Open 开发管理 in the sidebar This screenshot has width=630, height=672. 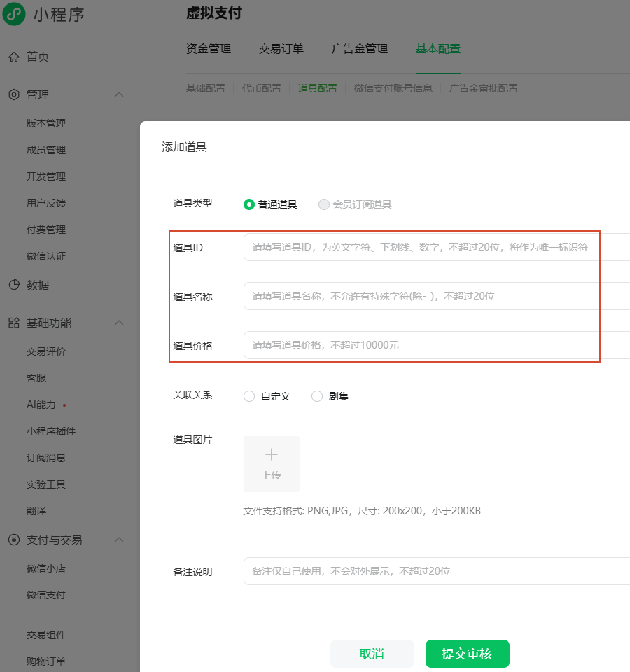pyautogui.click(x=46, y=176)
